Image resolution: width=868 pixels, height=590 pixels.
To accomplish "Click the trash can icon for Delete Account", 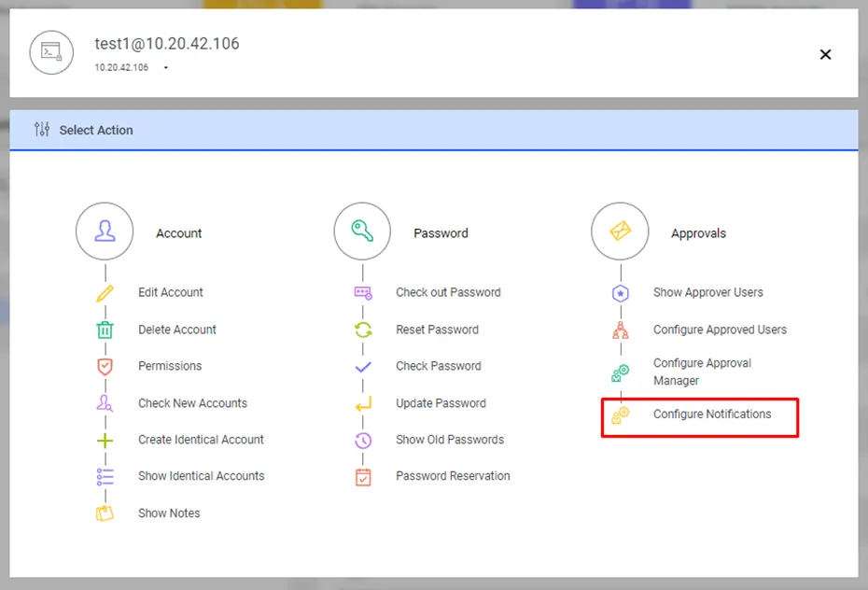I will click(105, 330).
